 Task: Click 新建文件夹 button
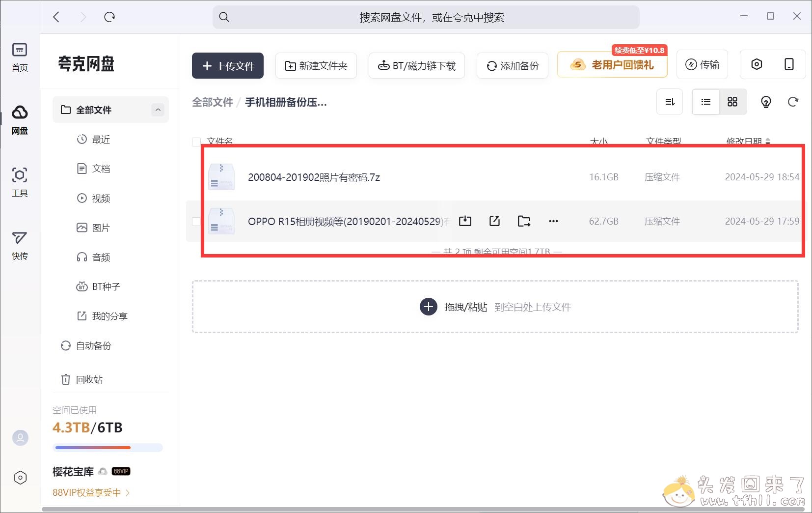click(316, 65)
